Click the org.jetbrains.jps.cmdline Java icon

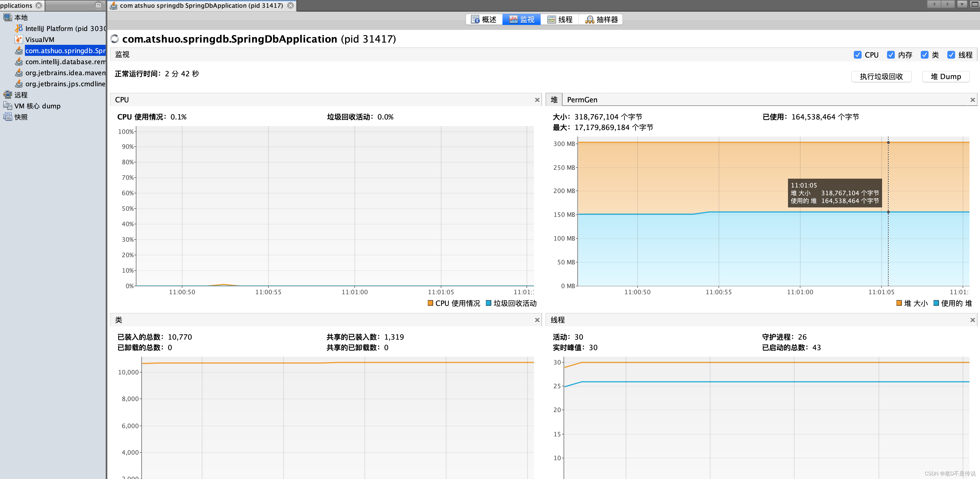pos(19,83)
